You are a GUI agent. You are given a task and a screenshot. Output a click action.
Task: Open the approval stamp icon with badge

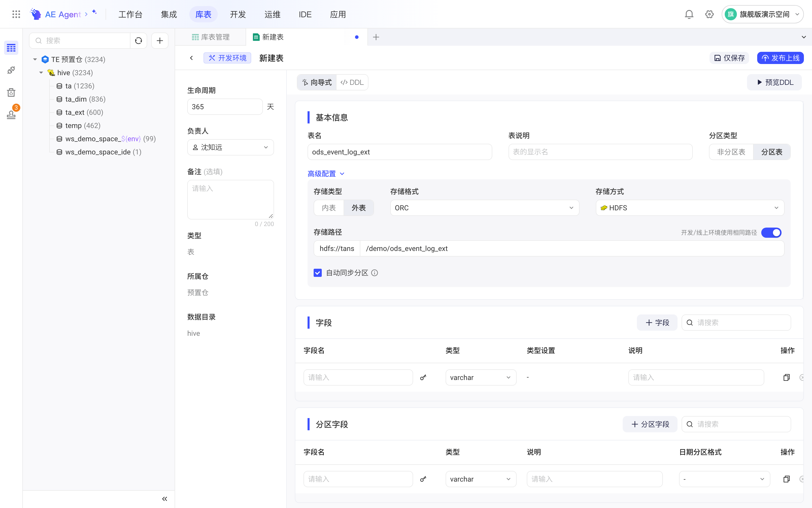[11, 114]
